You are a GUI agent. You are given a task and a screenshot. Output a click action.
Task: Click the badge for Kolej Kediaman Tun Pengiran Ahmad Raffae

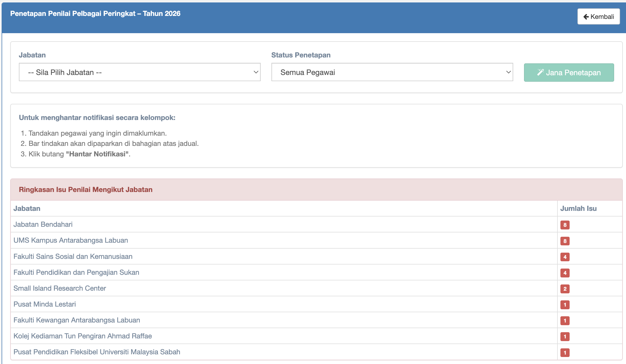(565, 336)
